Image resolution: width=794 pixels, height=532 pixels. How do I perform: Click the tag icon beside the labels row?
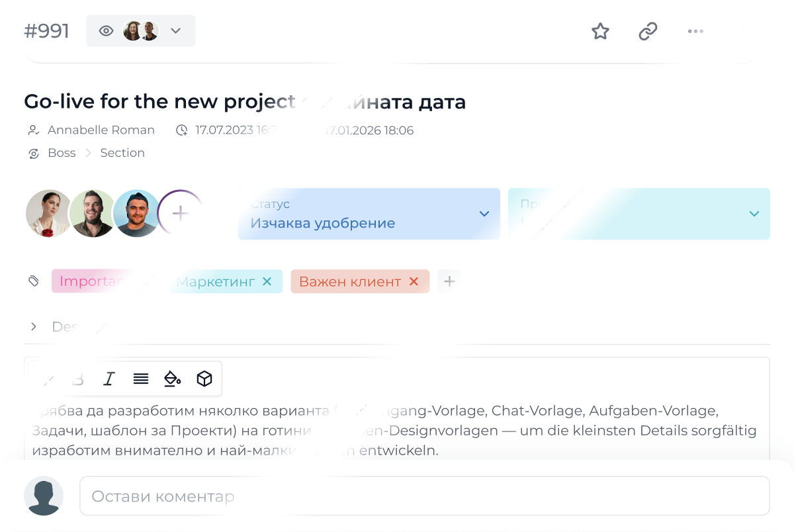tap(34, 281)
